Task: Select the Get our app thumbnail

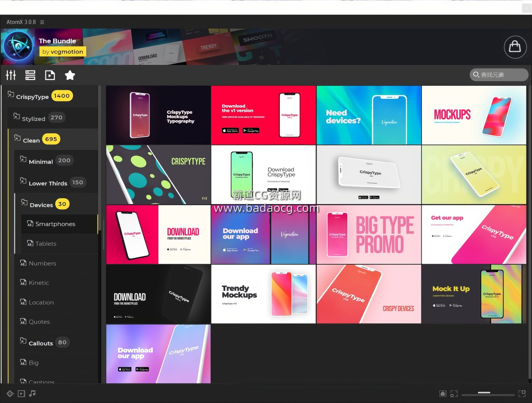Action: [474, 234]
